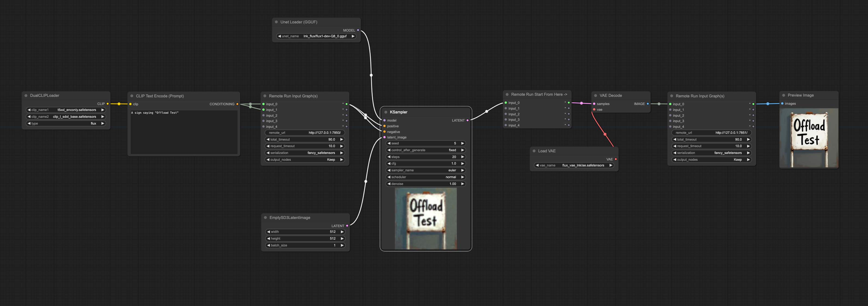868x306 pixels.
Task: Click the KSampler preview image thumbnail
Action: pos(426,219)
